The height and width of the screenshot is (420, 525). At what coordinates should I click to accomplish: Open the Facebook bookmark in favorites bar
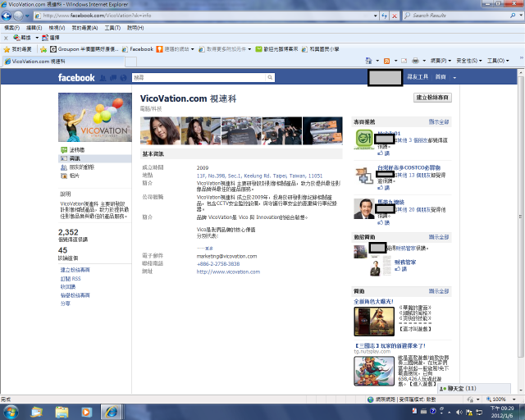pos(138,49)
